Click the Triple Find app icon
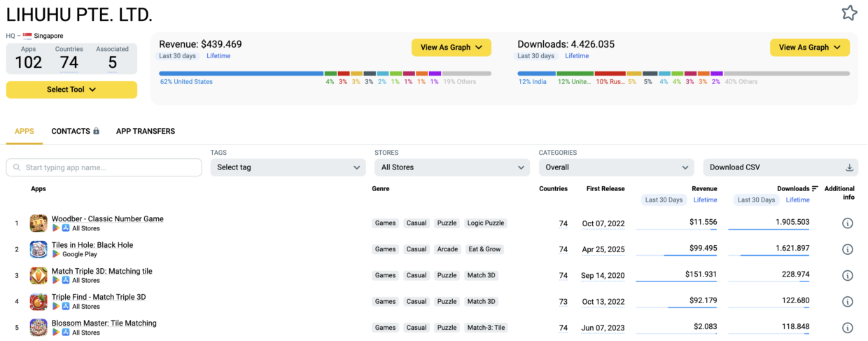Image resolution: width=868 pixels, height=341 pixels. point(38,302)
